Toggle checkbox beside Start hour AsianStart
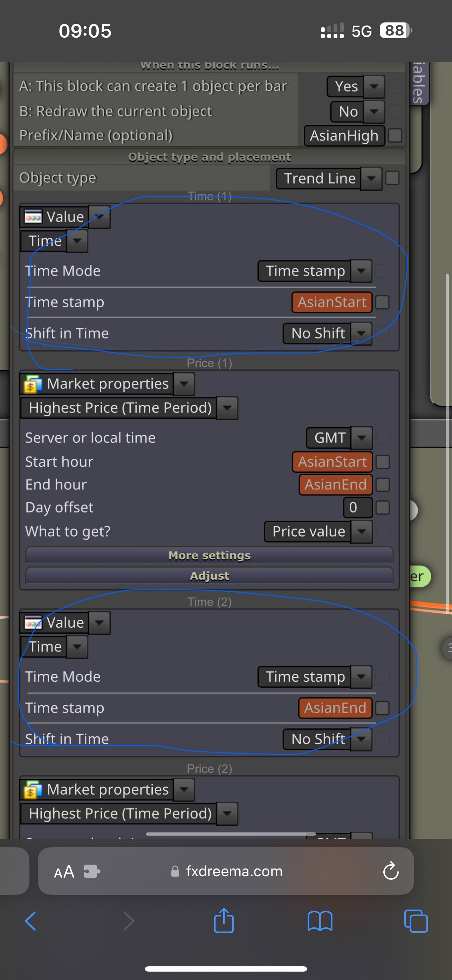The height and width of the screenshot is (980, 452). (383, 462)
